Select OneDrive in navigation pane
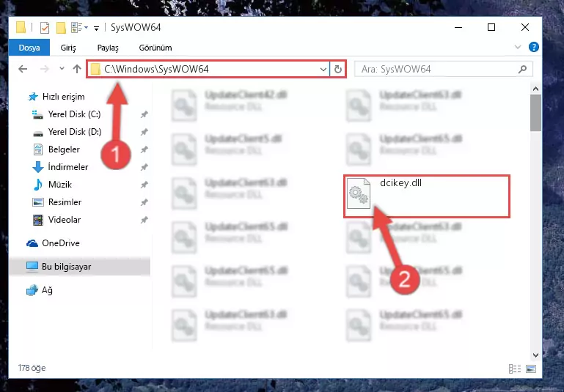564x392 pixels. tap(53, 243)
